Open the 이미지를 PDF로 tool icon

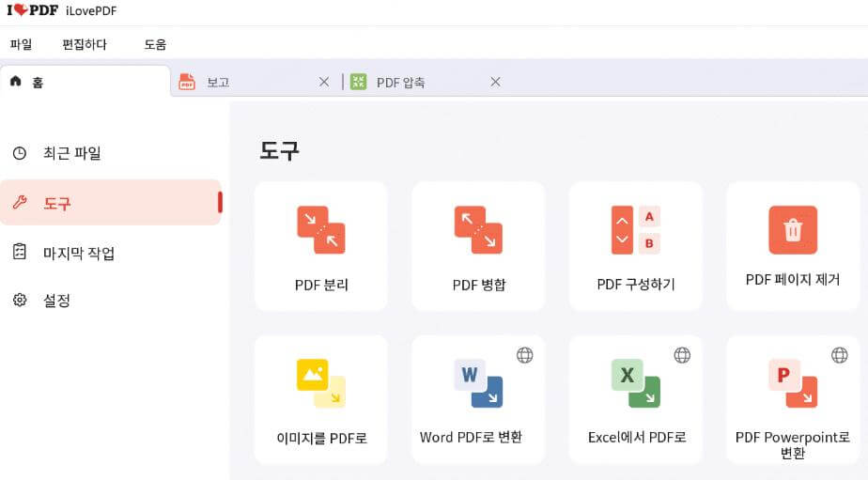pyautogui.click(x=321, y=383)
